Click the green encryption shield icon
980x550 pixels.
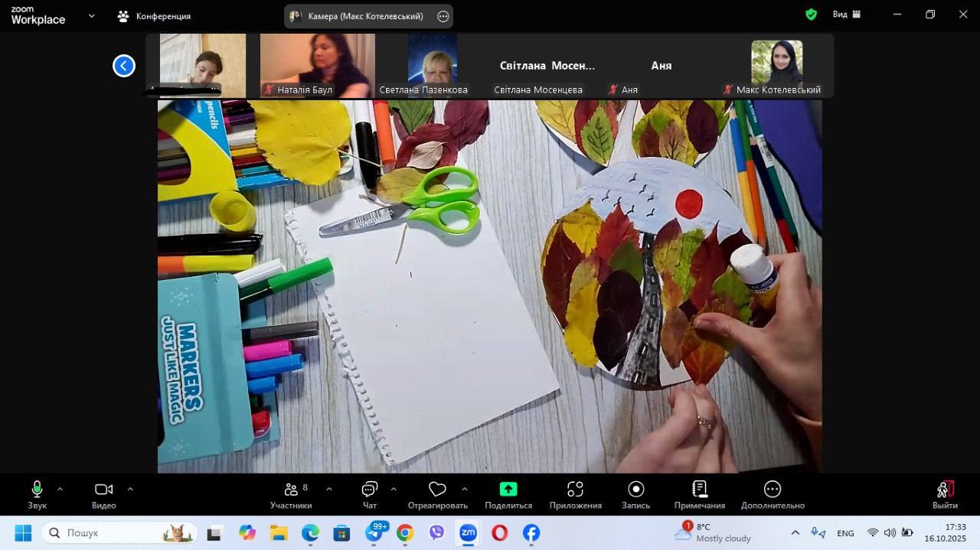[811, 15]
